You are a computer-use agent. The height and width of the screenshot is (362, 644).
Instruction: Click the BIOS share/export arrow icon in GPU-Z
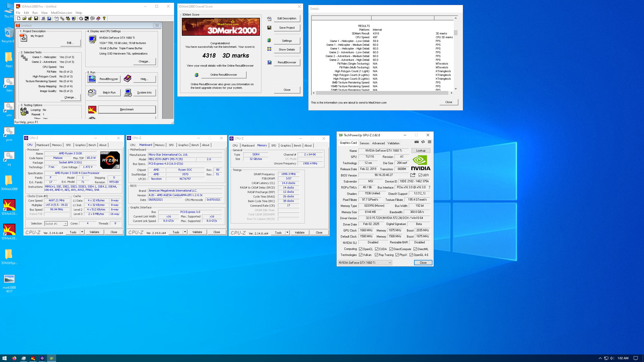[x=413, y=175]
